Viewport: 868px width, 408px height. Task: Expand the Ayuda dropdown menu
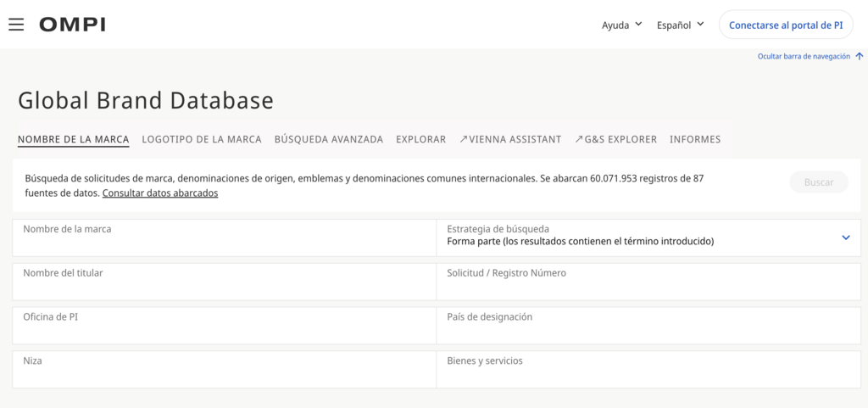click(x=622, y=25)
